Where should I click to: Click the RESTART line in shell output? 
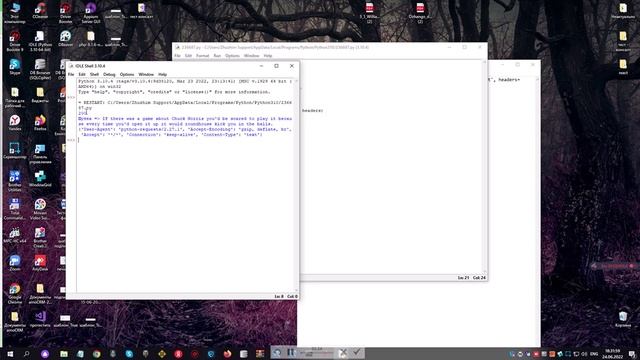tap(185, 105)
